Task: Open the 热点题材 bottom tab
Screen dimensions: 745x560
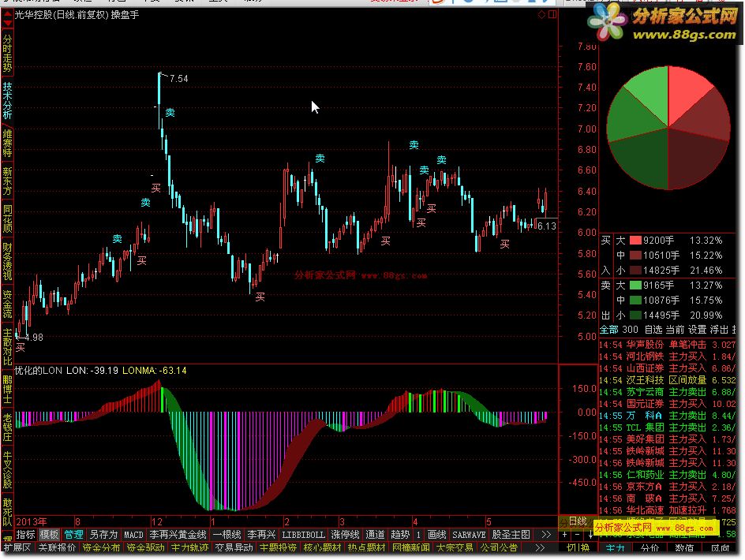Action: (366, 547)
